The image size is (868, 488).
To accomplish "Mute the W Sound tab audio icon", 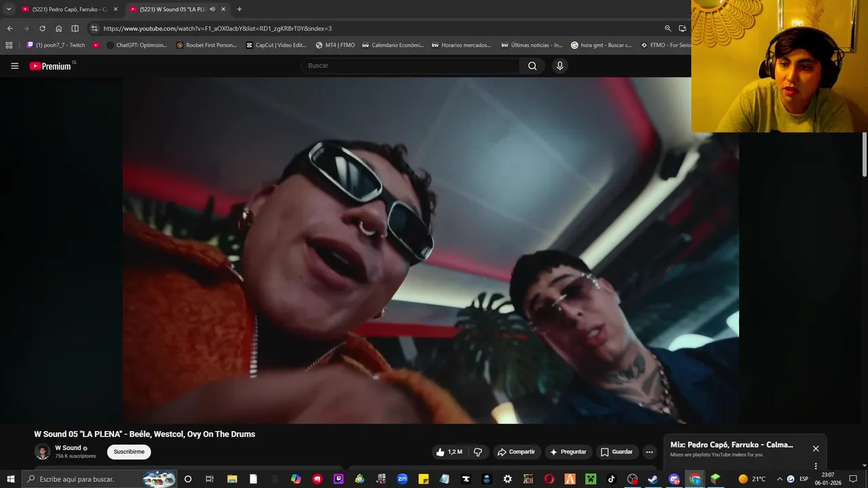I will 212,9.
